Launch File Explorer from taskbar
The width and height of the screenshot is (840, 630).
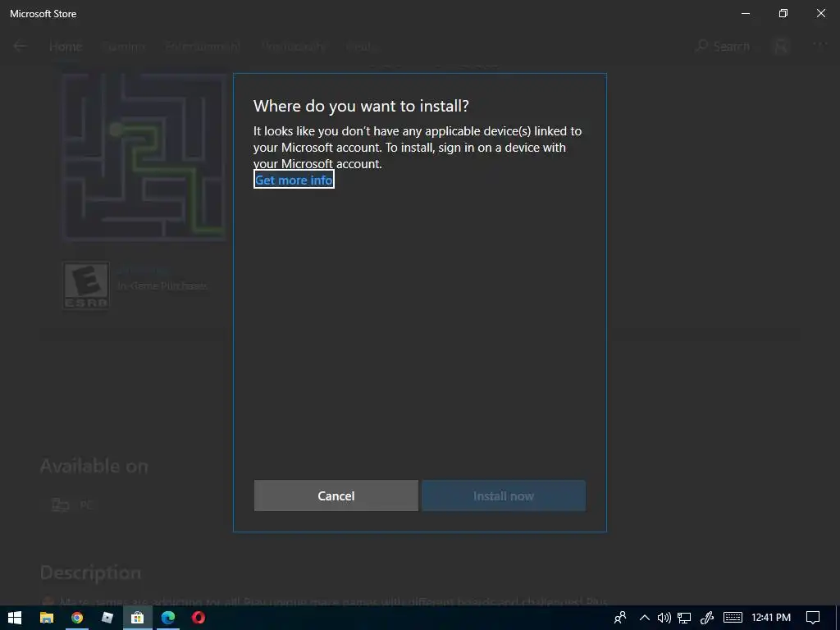47,618
